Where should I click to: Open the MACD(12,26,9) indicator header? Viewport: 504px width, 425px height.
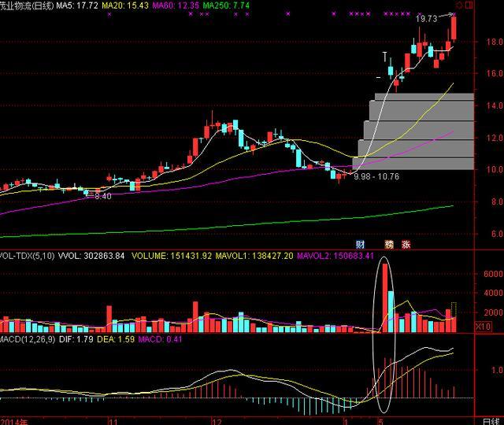click(x=26, y=339)
